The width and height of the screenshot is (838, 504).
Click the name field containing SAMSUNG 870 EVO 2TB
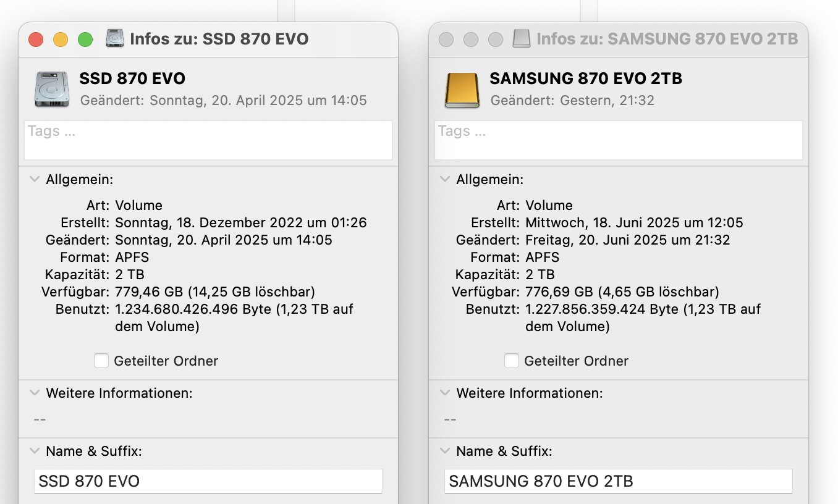pos(619,481)
